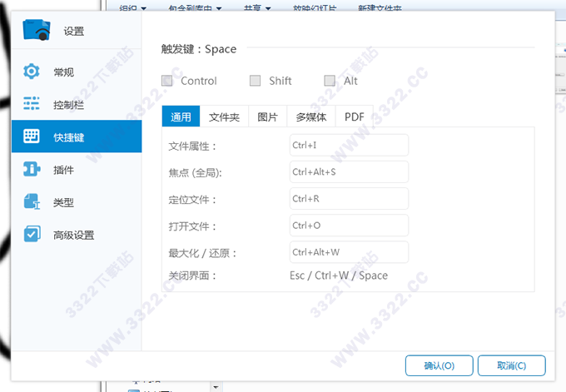Click the 关闭界面： label
The image size is (566, 392).
point(192,275)
